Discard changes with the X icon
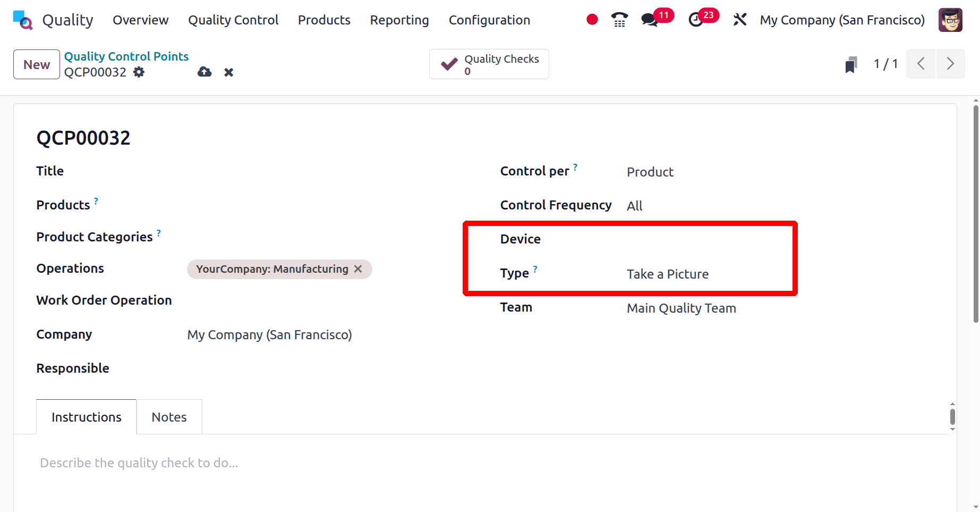This screenshot has width=980, height=512. (x=228, y=72)
